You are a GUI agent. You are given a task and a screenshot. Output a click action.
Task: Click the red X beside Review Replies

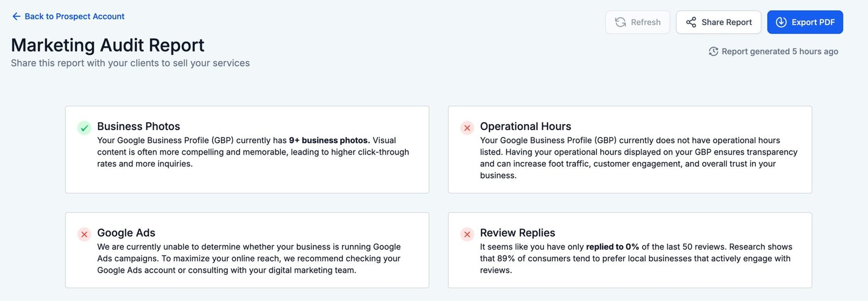pyautogui.click(x=467, y=235)
